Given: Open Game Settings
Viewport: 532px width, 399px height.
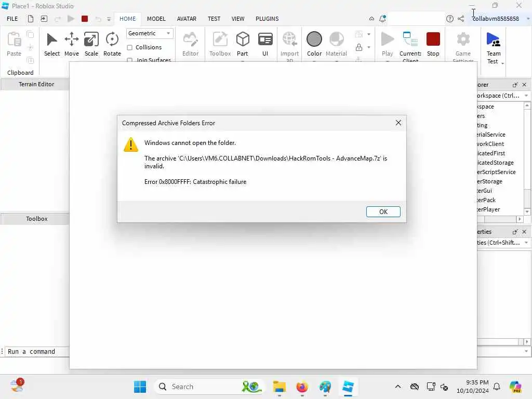Looking at the screenshot, I should 463,46.
